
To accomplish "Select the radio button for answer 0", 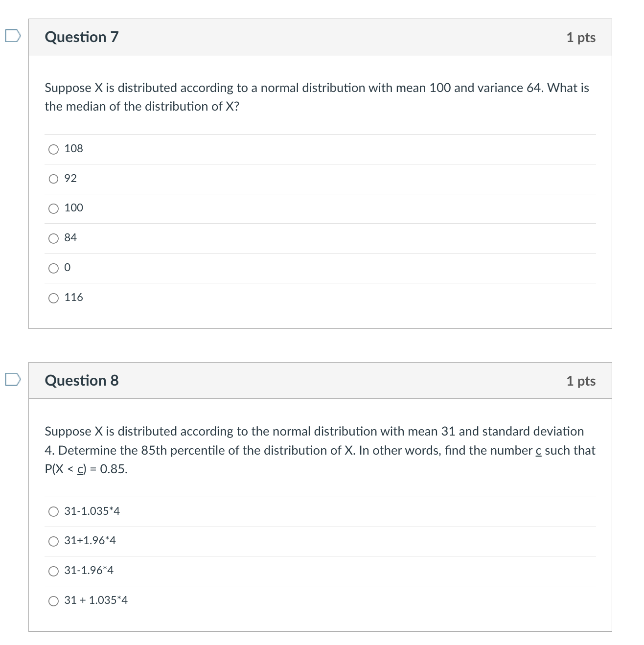I will tap(53, 268).
